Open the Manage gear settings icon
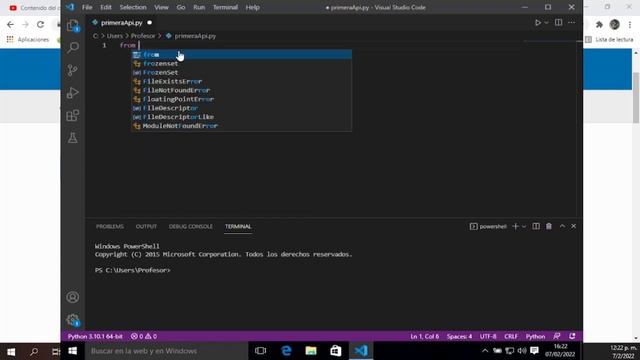Image resolution: width=640 pixels, height=360 pixels. [x=73, y=320]
